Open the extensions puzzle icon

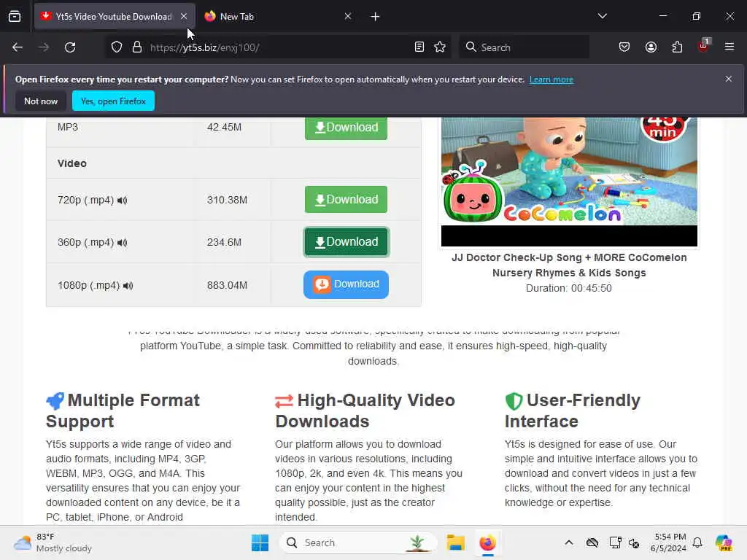677,47
